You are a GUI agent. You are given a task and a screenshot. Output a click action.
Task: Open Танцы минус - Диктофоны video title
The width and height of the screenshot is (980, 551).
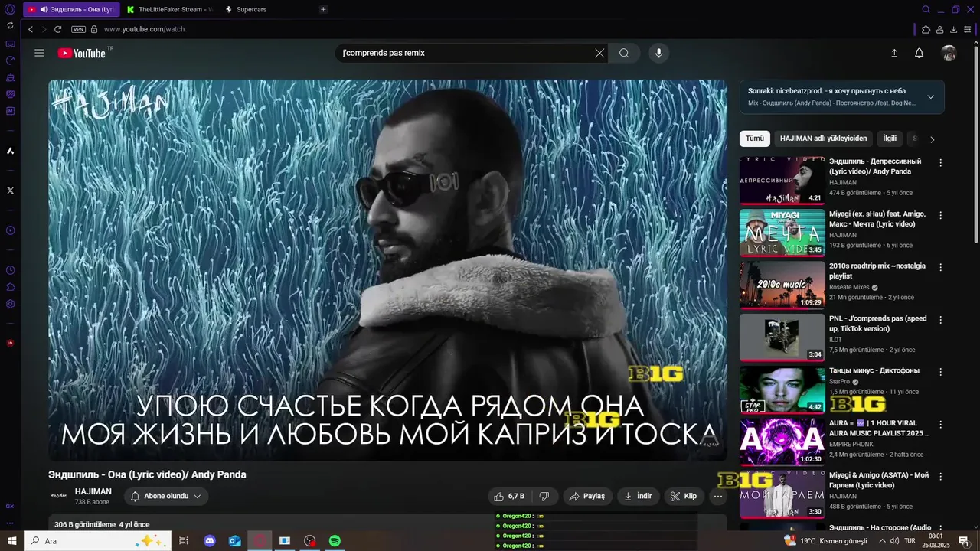tap(874, 370)
